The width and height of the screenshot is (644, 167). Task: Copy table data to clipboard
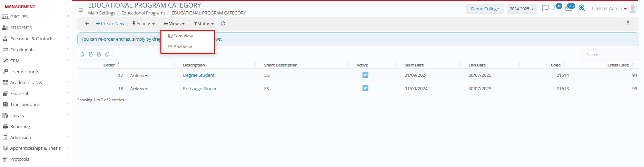tap(107, 54)
